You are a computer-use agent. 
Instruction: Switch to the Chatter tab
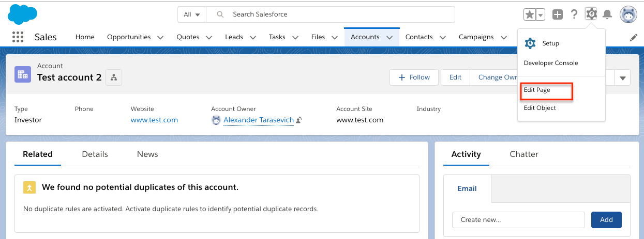pos(523,154)
